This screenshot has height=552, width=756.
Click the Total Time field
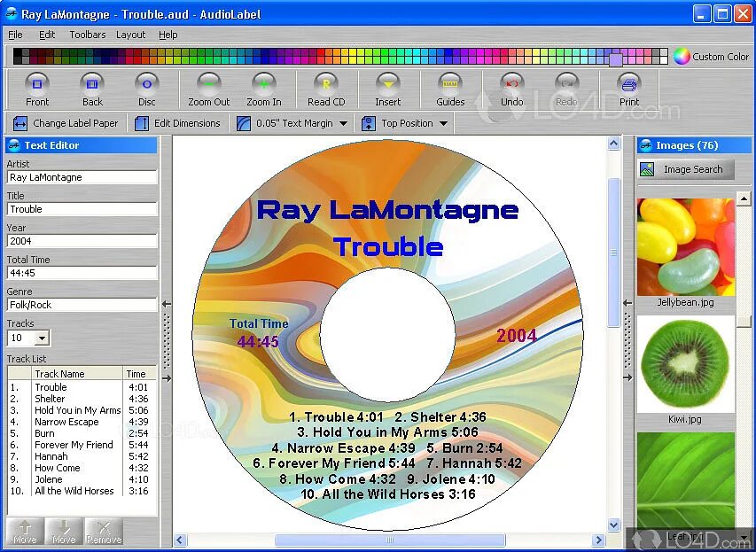(82, 273)
